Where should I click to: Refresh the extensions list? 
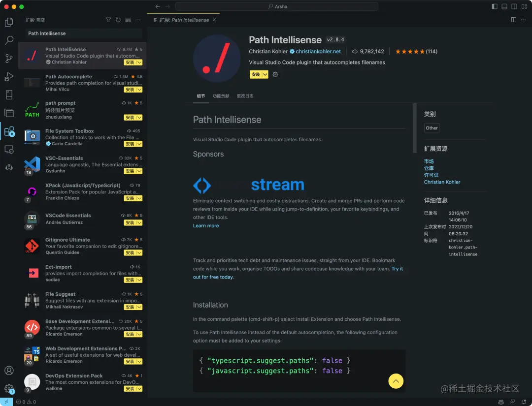(118, 20)
